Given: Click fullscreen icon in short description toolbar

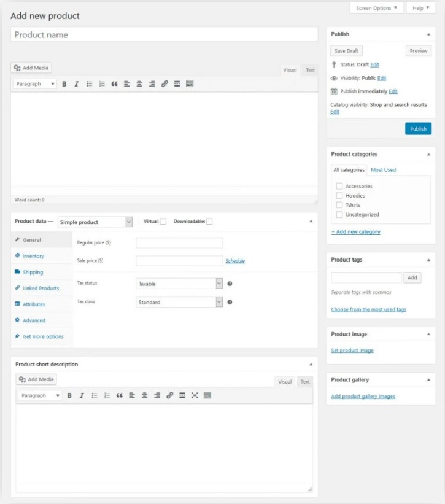Looking at the screenshot, I should tap(195, 395).
